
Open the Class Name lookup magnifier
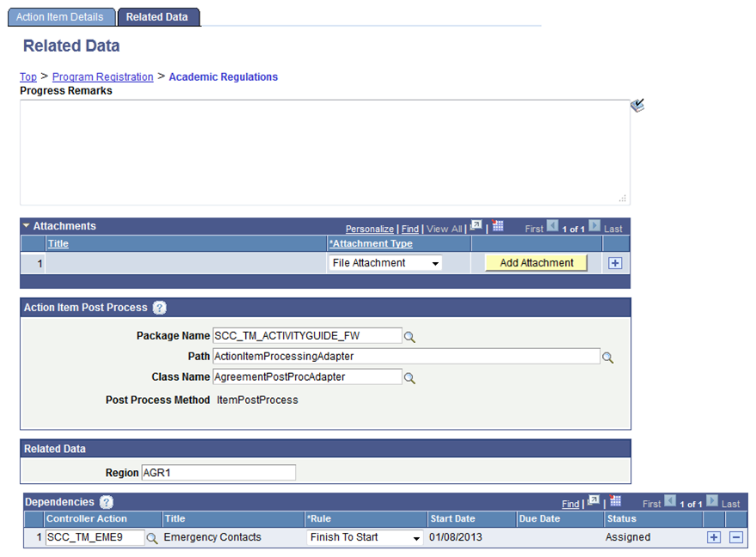click(x=410, y=376)
